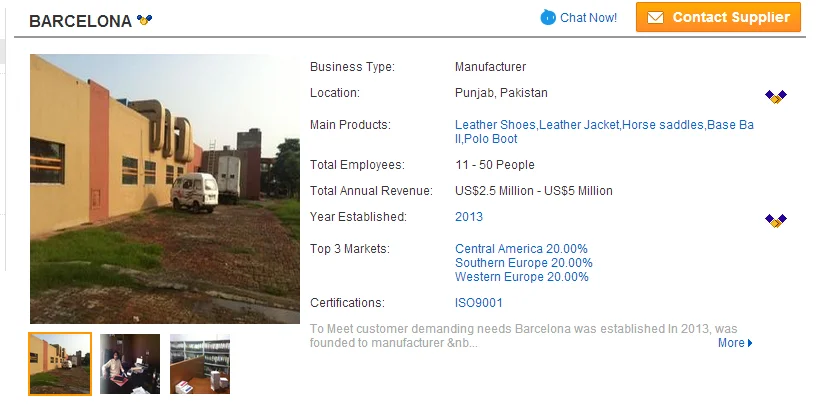Screen dimensions: 823x410
Task: Open the Chat Now! link
Action: [x=588, y=18]
